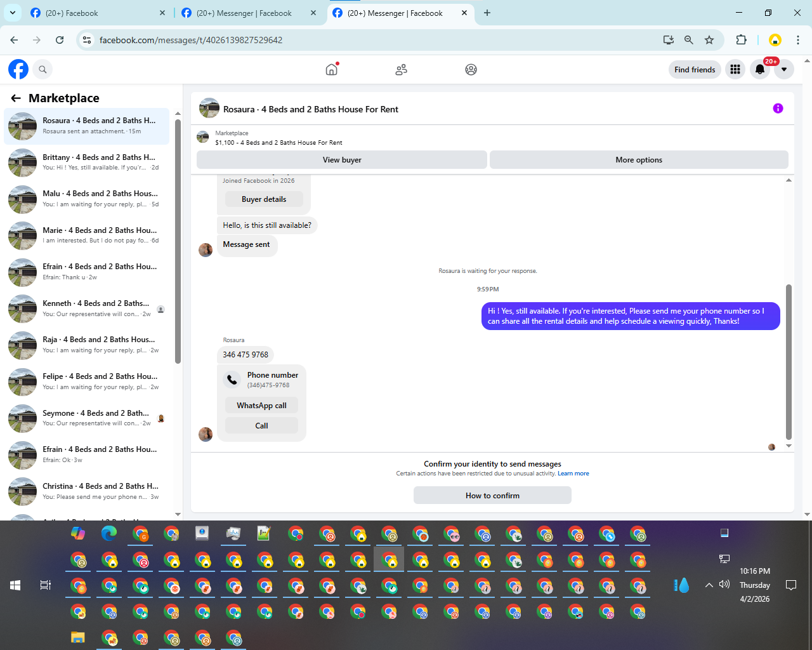Click the Find friends button

tap(695, 69)
